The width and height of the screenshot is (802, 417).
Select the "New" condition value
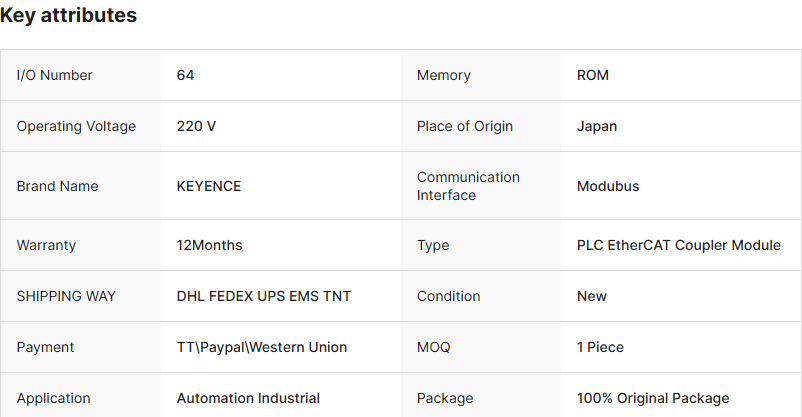tap(592, 296)
